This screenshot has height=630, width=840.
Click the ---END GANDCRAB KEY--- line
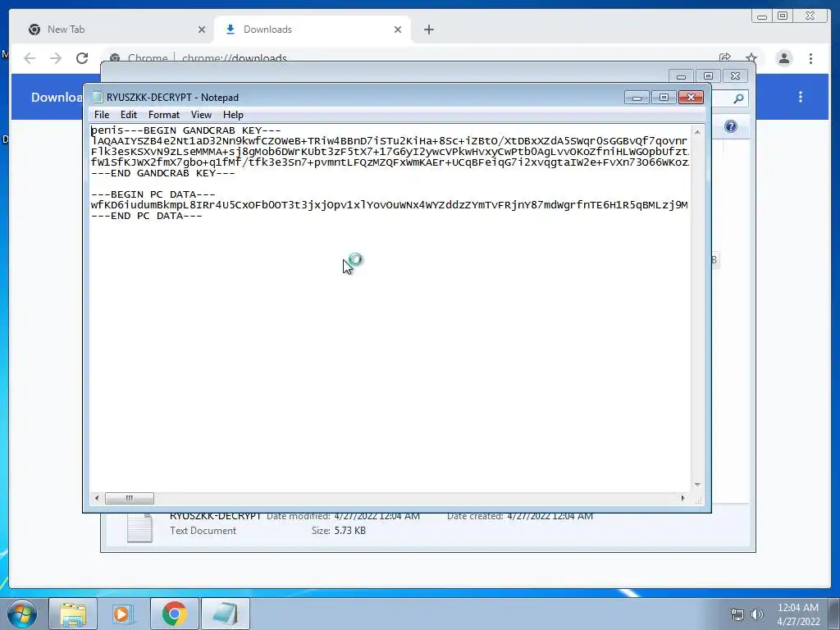point(163,173)
